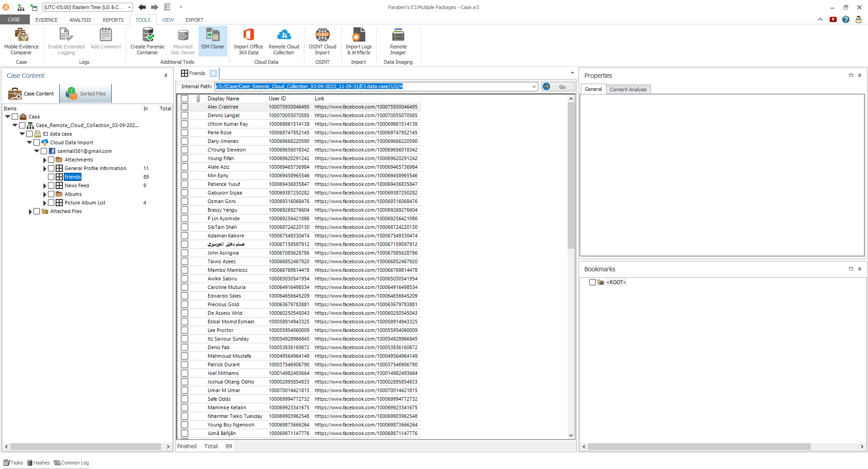This screenshot has height=469, width=868.
Task: Expand General Profile Information node
Action: 44,168
